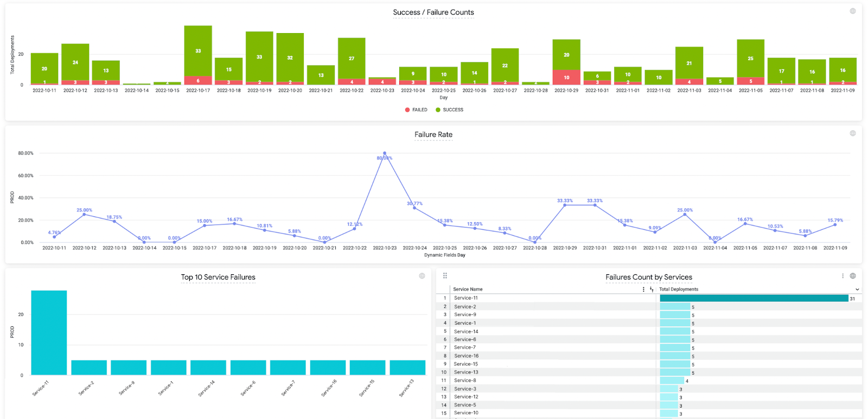Screen dimensions: 868x419
Task: Grab the drag handle of Failures Count by Services
Action: (x=445, y=276)
